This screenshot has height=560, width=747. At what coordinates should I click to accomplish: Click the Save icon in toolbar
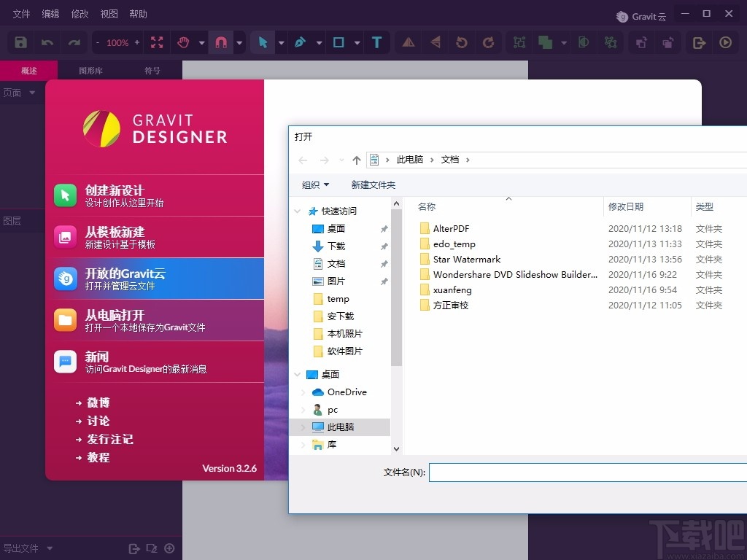click(21, 42)
